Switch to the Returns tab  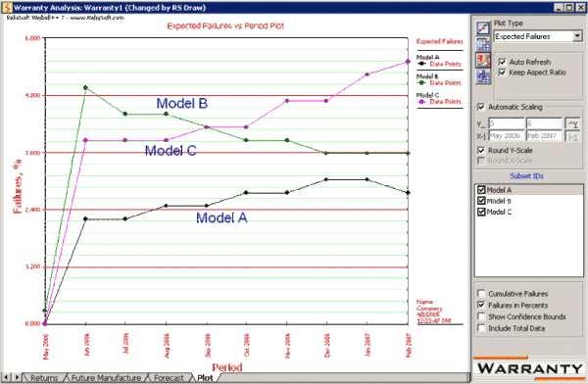pos(44,377)
